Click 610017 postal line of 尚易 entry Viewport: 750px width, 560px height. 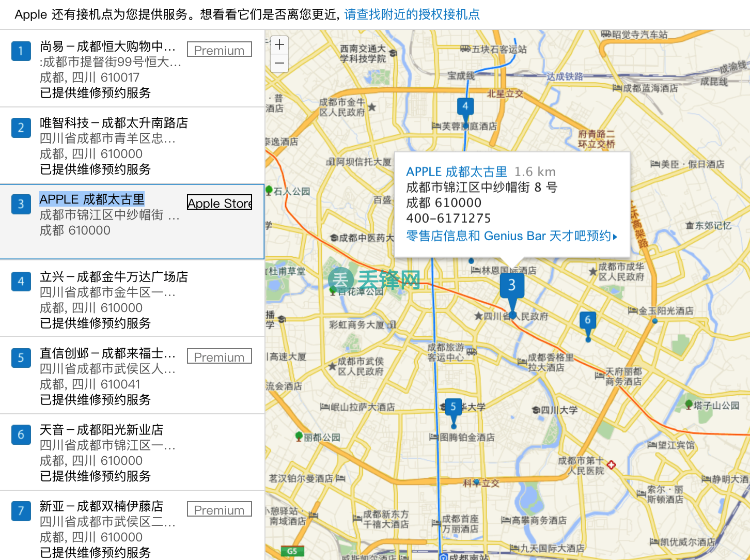click(x=89, y=77)
